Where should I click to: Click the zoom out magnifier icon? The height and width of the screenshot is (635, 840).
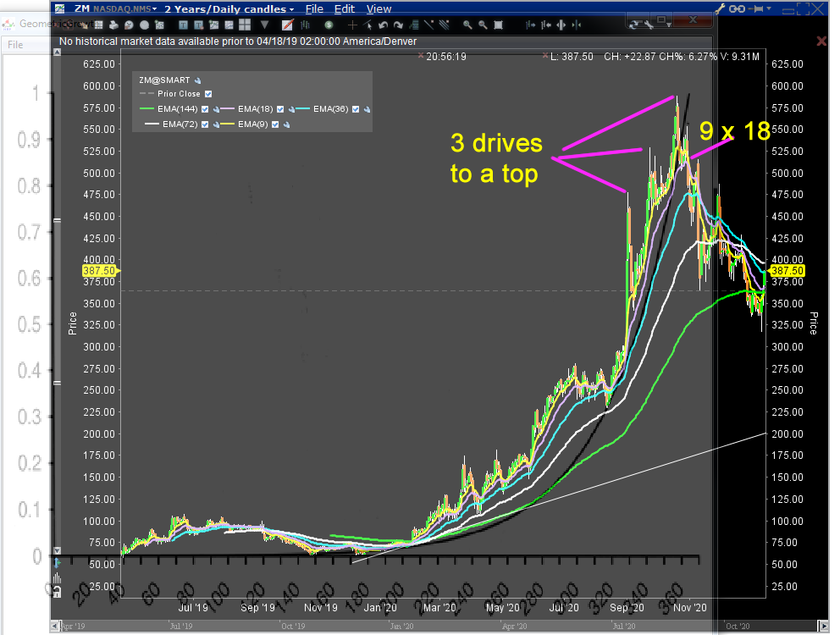click(x=483, y=25)
